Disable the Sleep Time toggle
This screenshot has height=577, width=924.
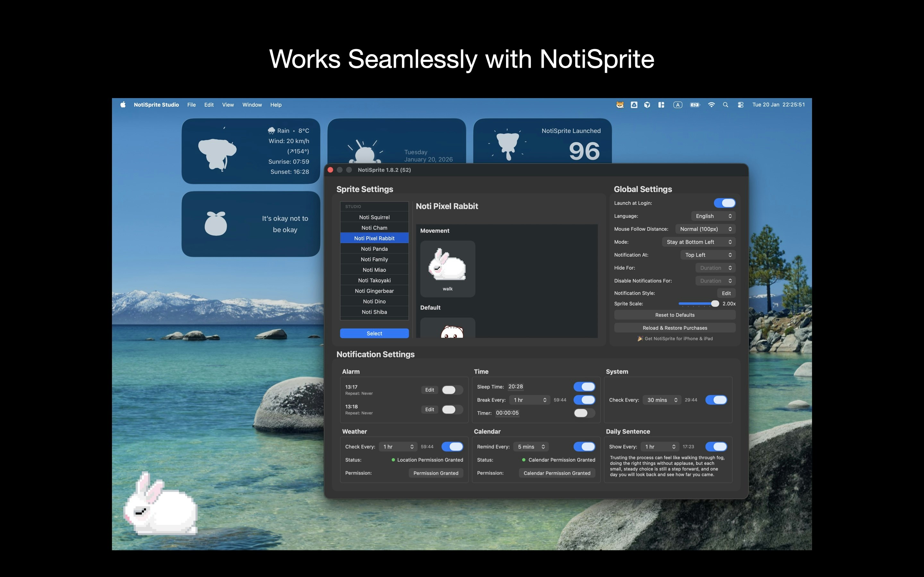point(585,386)
